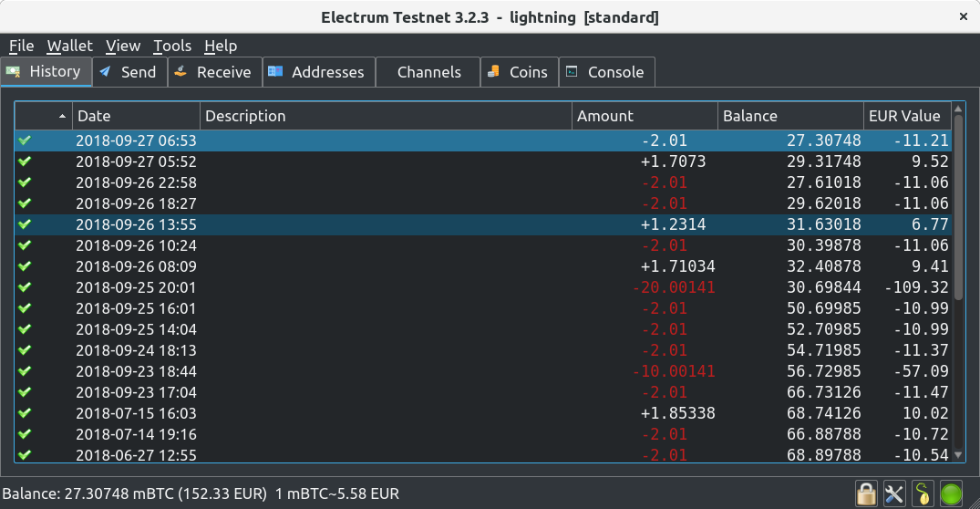Click the vertical scrollbar handle in history

[x=958, y=207]
